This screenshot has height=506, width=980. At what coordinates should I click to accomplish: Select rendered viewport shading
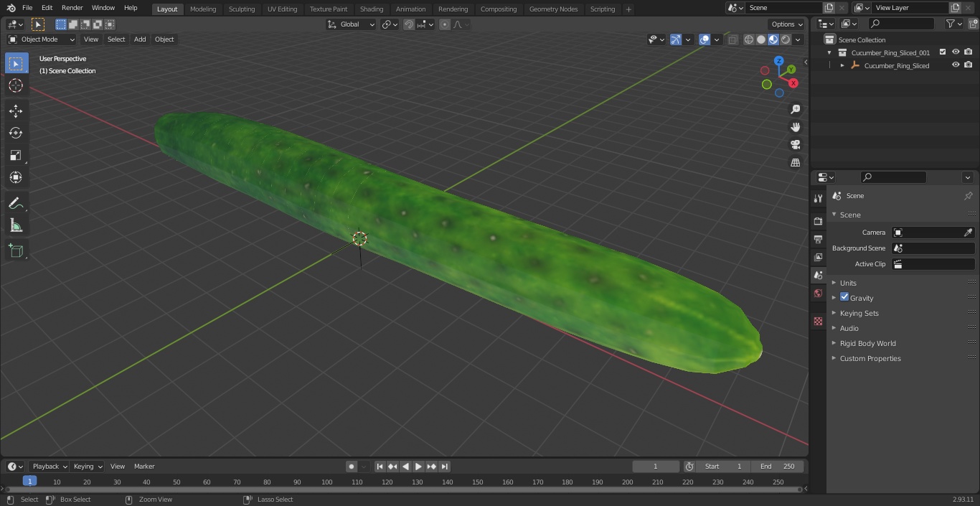786,39
